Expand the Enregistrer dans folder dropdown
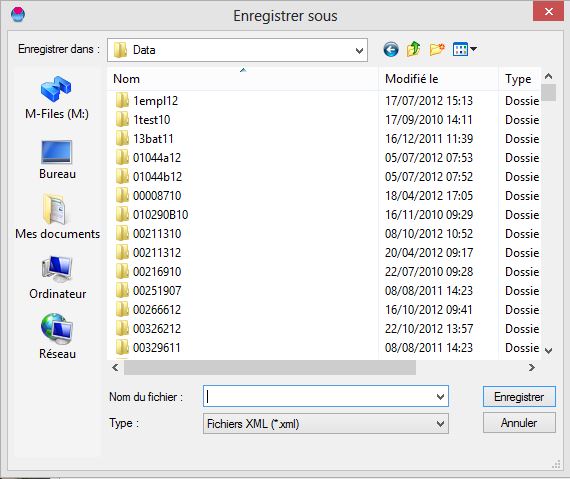The image size is (570, 479). click(359, 50)
